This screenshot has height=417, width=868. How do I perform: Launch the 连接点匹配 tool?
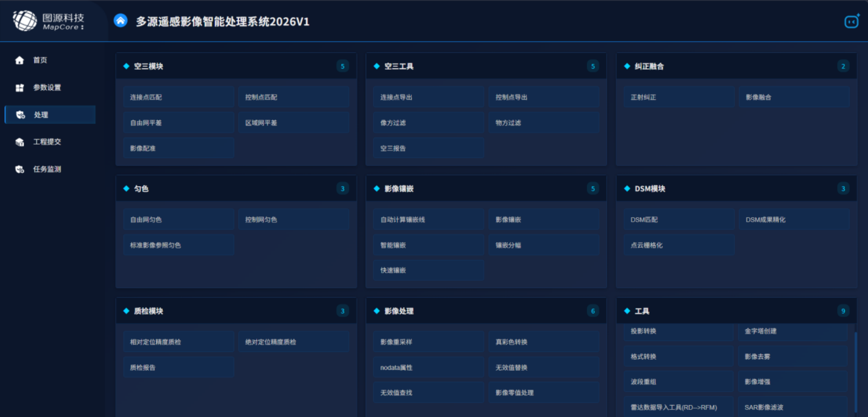179,97
